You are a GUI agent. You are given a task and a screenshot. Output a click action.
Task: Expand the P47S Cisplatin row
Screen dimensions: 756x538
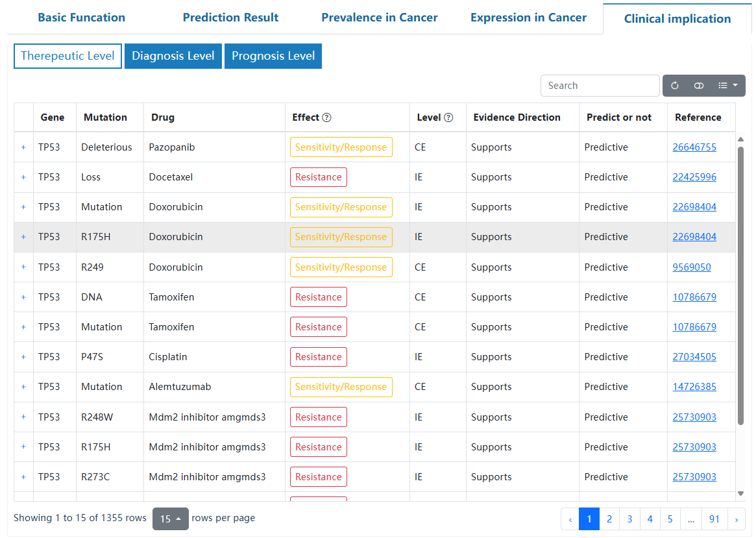pos(23,357)
